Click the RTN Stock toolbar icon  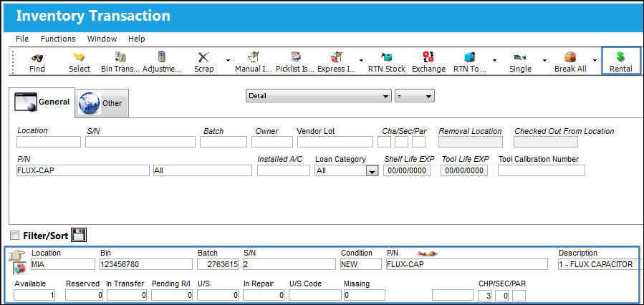[x=387, y=57]
